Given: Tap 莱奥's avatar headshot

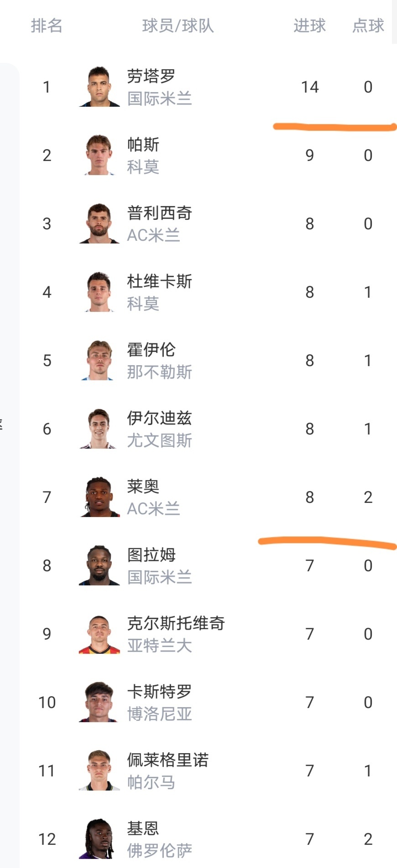Looking at the screenshot, I should coord(99,497).
